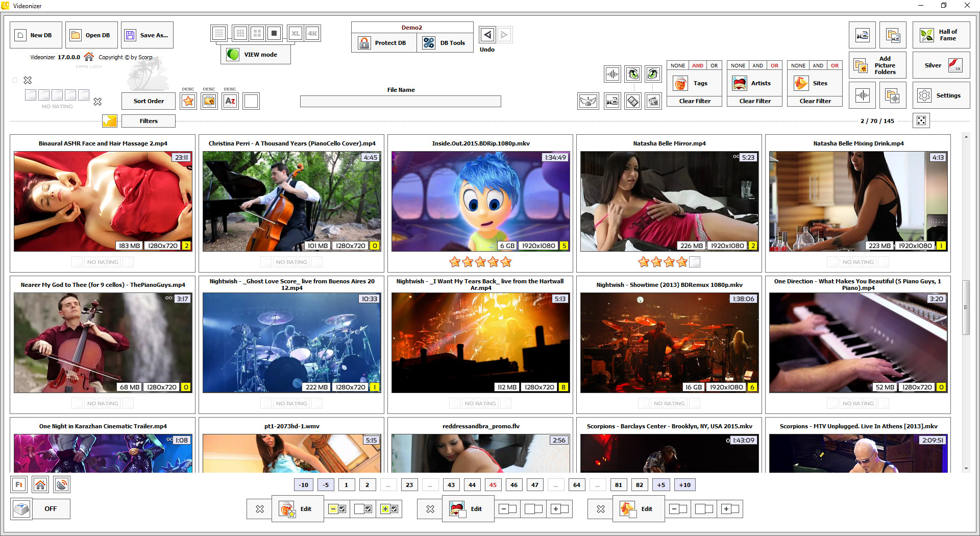Screen dimensions: 980x536
Task: Select the four-tile grid view icon
Action: (257, 34)
